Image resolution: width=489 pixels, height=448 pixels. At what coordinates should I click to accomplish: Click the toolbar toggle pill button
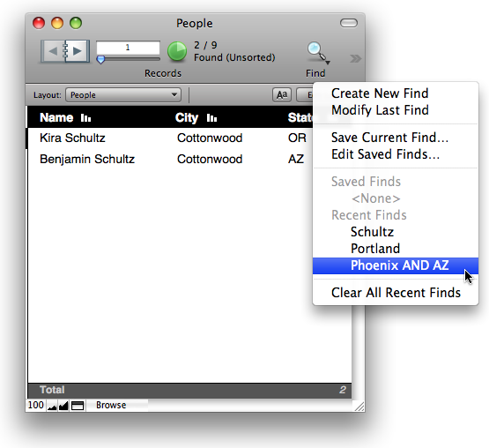(349, 23)
